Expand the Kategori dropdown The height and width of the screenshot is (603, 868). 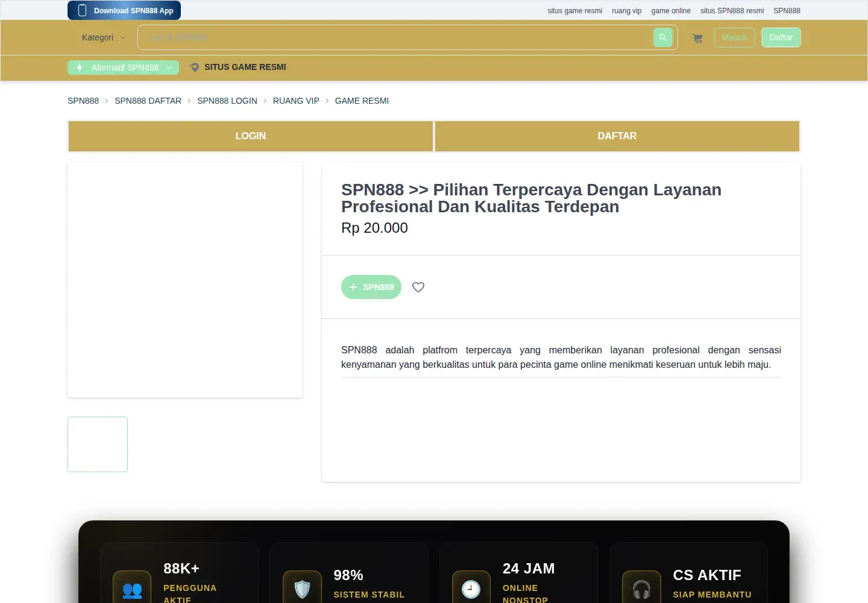(x=104, y=37)
